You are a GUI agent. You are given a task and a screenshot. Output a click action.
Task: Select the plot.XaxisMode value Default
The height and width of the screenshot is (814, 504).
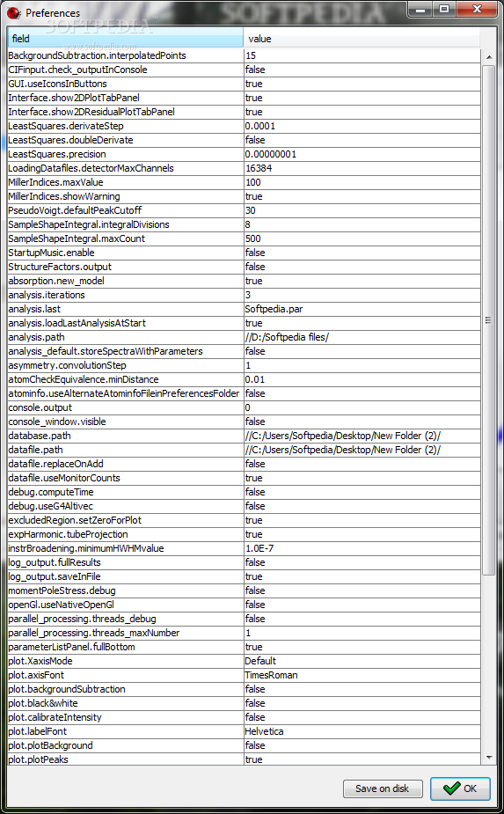coord(362,661)
